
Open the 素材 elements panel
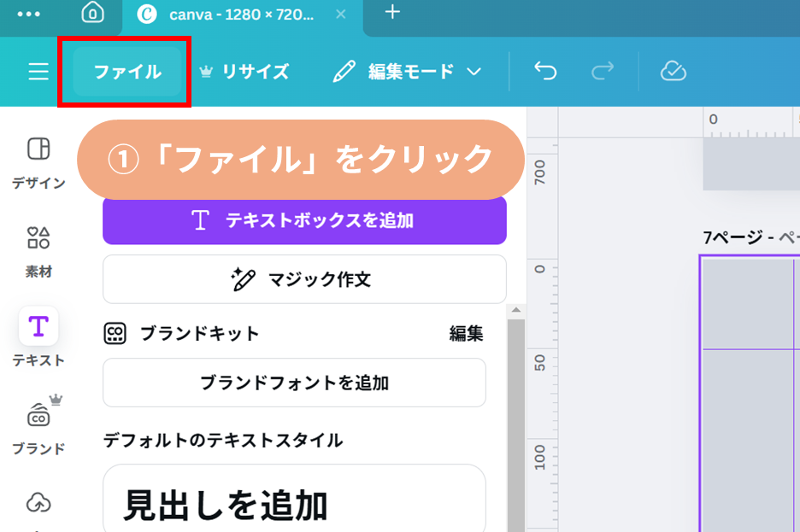pos(38,251)
